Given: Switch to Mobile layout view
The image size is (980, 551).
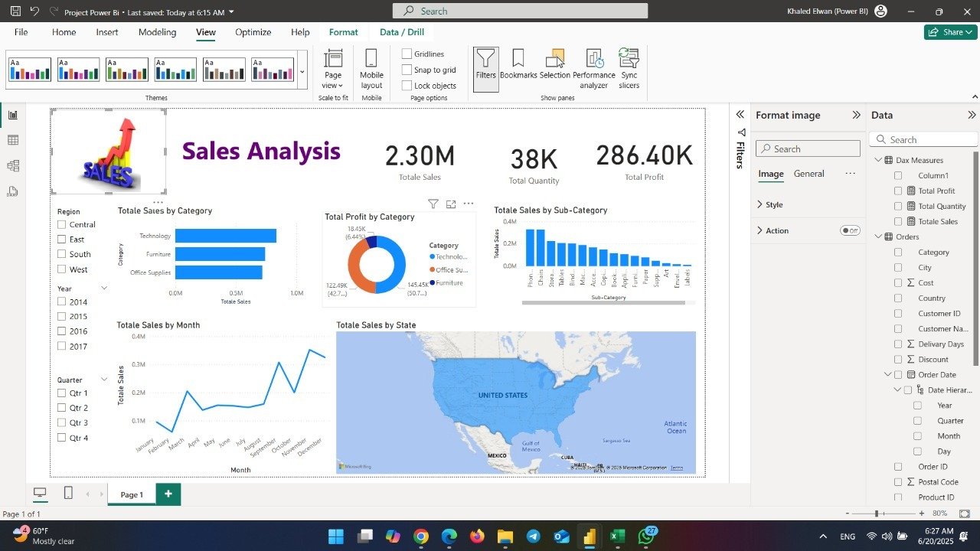Looking at the screenshot, I should point(371,68).
